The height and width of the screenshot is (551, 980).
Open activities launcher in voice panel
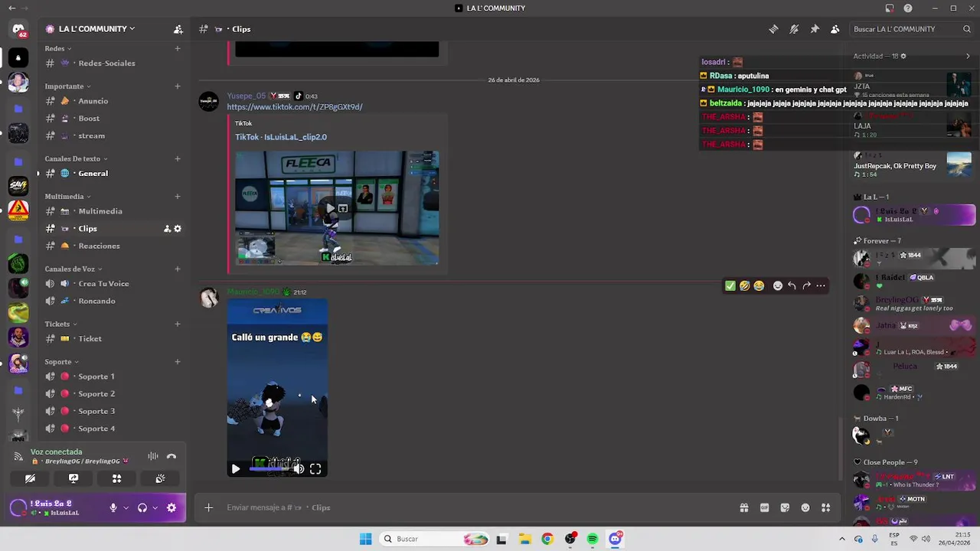(x=117, y=478)
